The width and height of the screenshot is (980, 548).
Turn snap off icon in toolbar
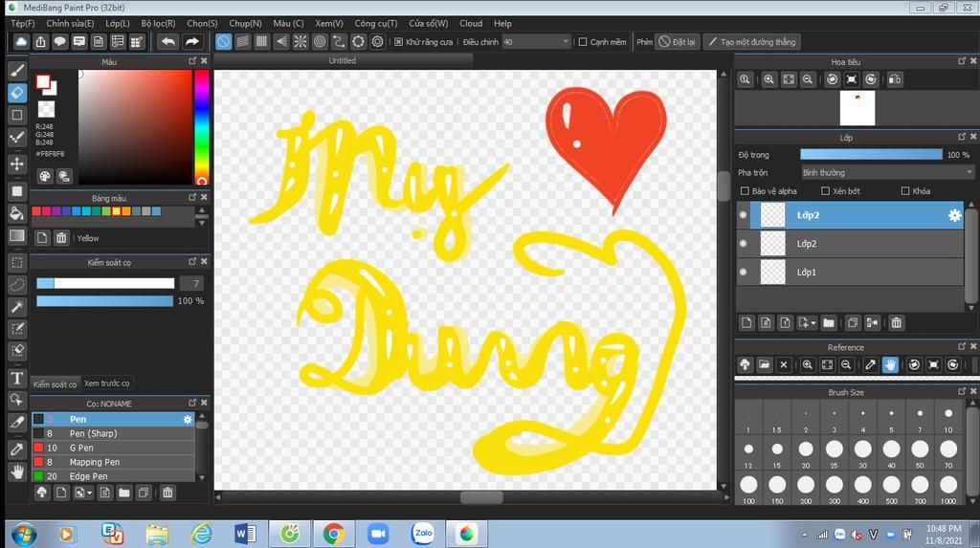(x=223, y=42)
